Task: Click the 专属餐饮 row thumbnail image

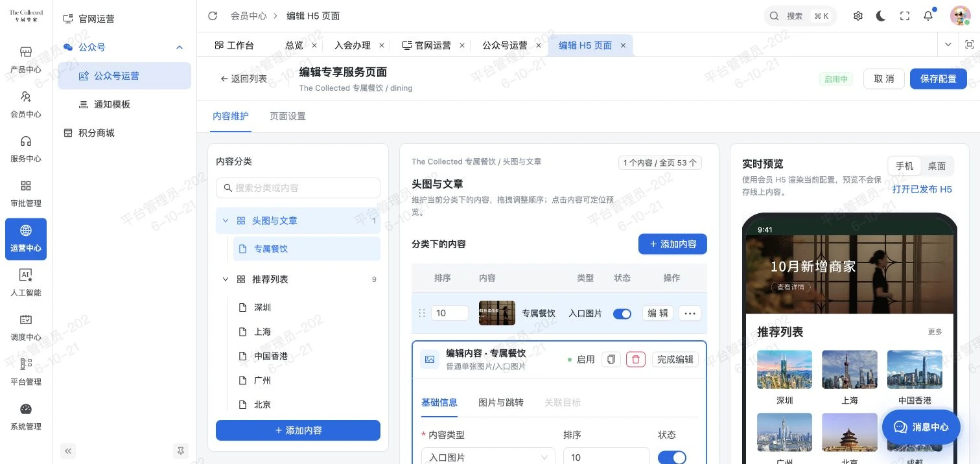Action: [497, 313]
